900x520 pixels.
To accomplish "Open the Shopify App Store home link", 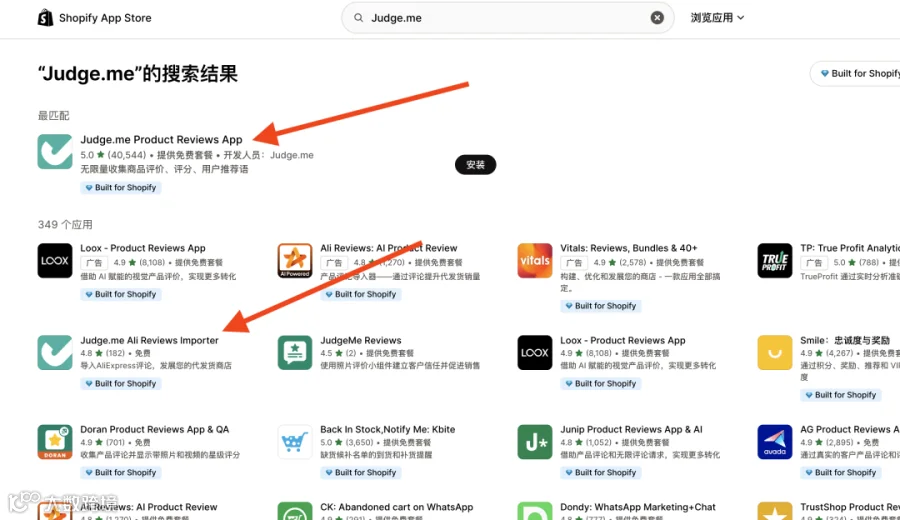I will click(95, 18).
